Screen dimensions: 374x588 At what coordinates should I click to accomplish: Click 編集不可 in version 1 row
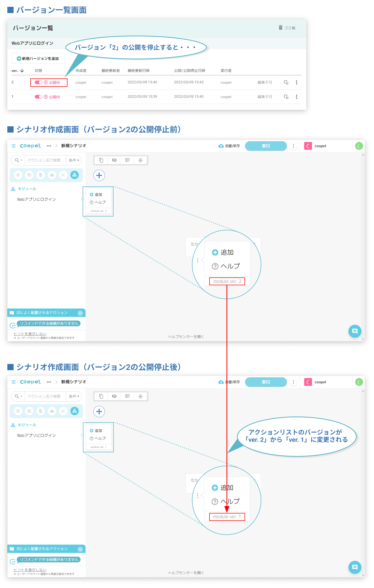pos(265,97)
